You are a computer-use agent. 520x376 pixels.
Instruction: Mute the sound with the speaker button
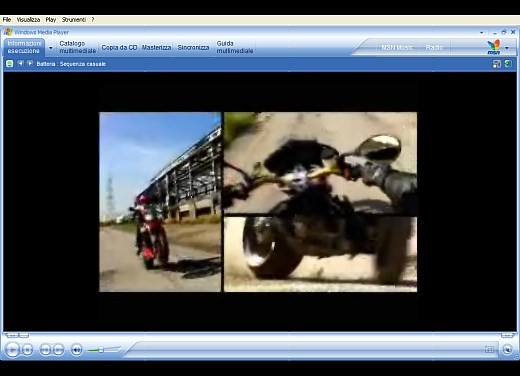point(76,350)
